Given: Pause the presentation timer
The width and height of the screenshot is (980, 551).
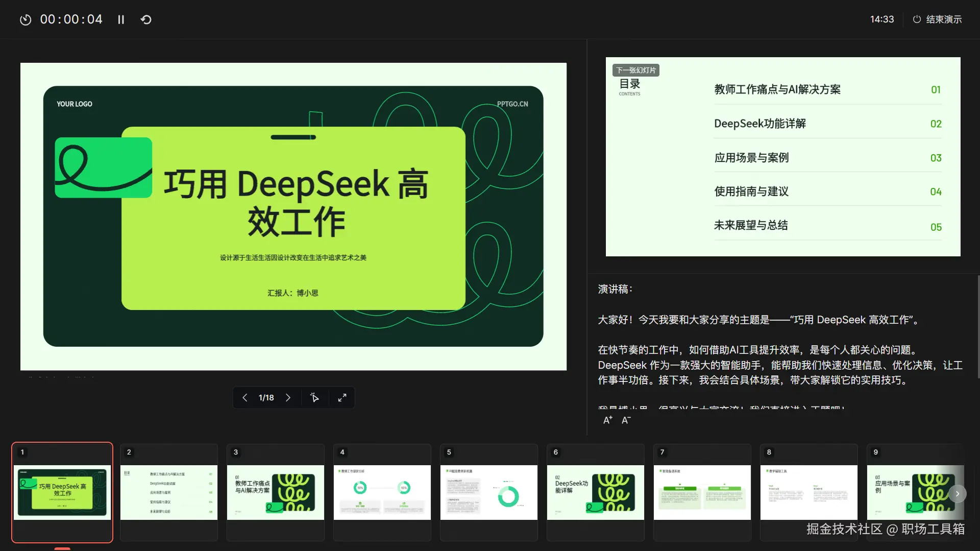Looking at the screenshot, I should (x=121, y=19).
